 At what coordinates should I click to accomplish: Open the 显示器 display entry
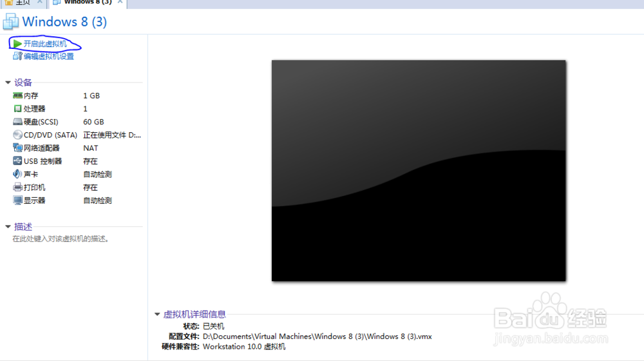(35, 200)
